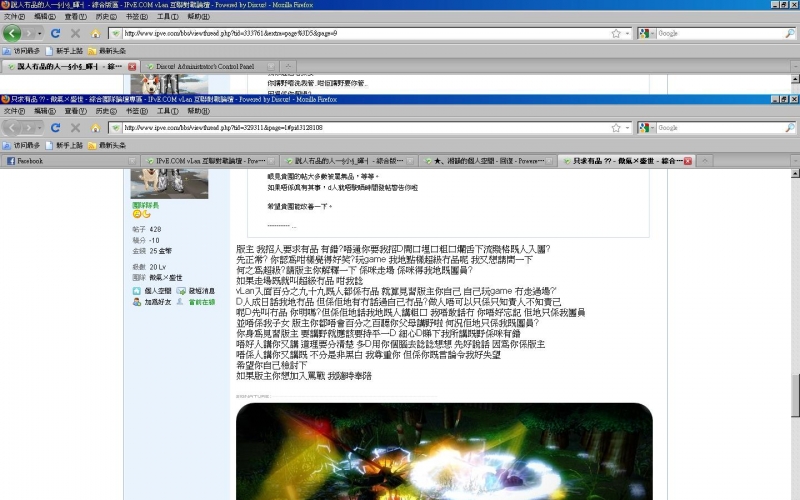The height and width of the screenshot is (500, 800).
Task: Click the green Back arrow in top browser
Action: tap(12, 34)
